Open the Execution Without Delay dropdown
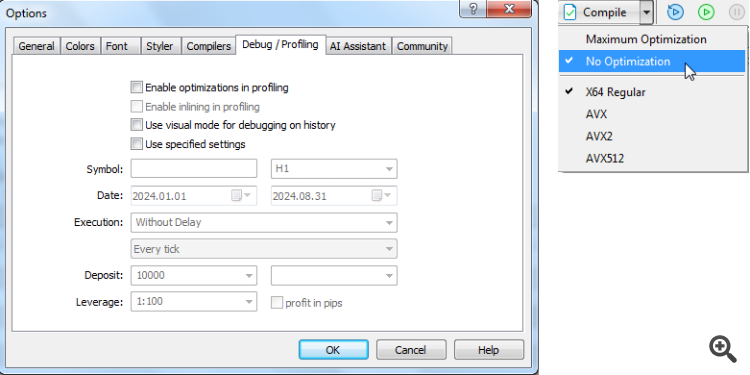The image size is (750, 375). (264, 222)
